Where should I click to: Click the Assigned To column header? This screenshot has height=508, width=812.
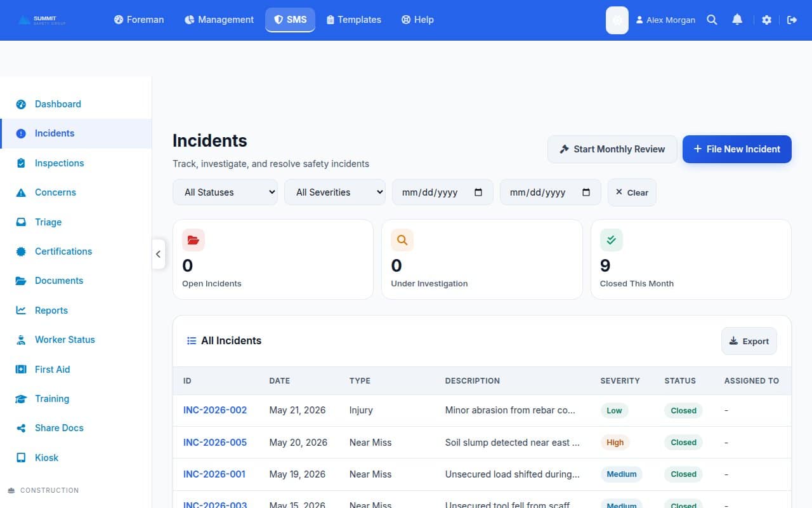pos(752,381)
